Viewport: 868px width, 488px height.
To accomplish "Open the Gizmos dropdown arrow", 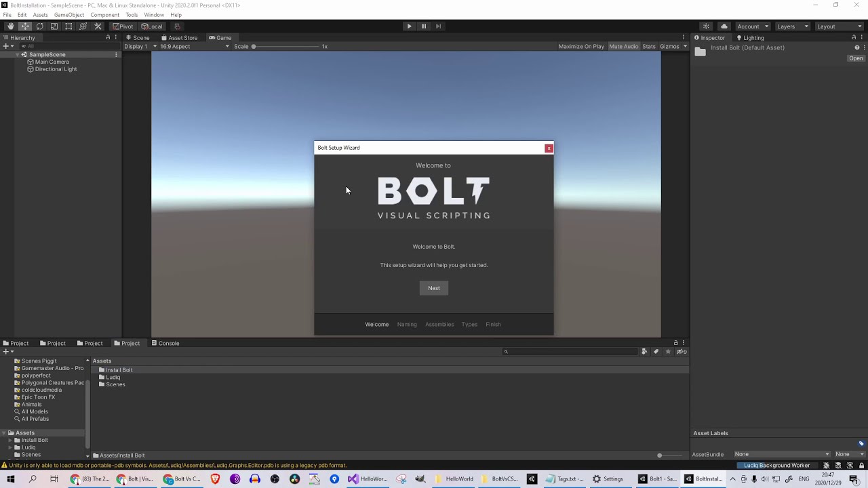I will pos(685,47).
